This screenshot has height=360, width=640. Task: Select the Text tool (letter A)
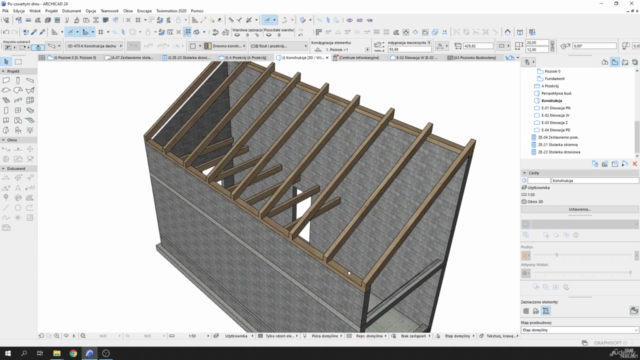[18, 188]
